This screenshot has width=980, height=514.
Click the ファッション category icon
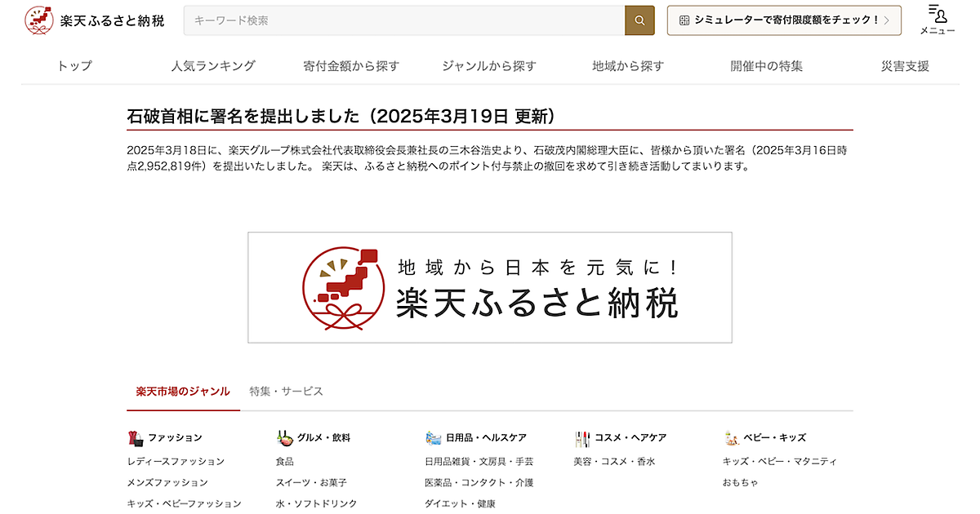click(136, 438)
